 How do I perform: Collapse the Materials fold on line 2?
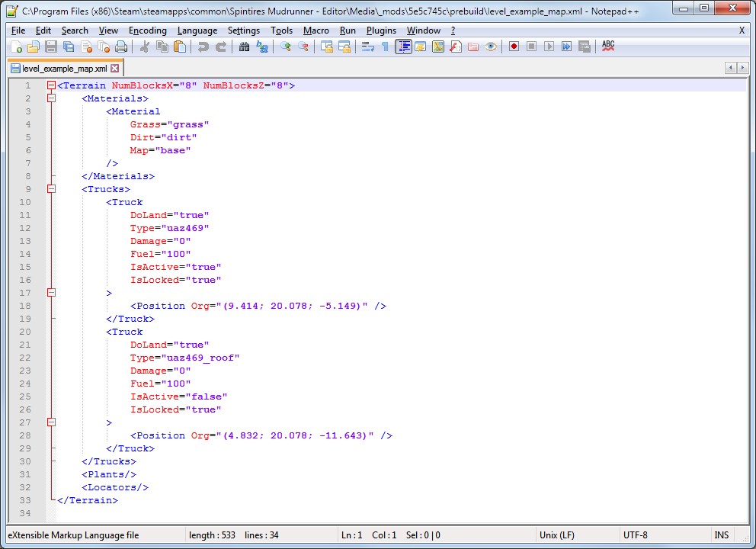tap(51, 98)
